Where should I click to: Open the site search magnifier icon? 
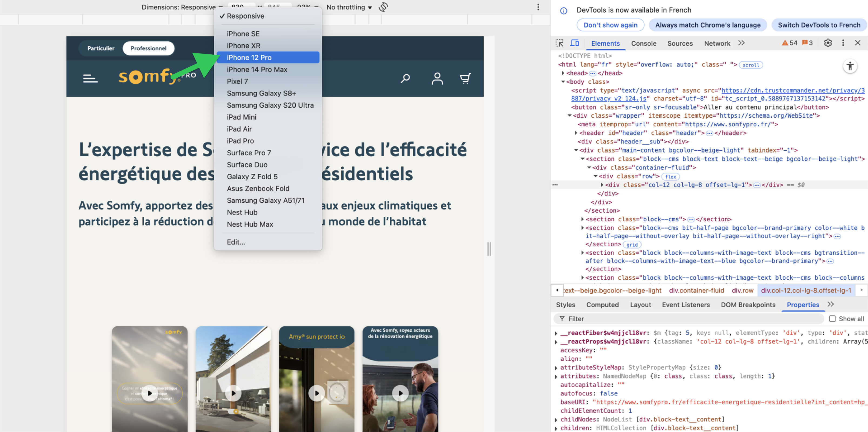point(405,78)
